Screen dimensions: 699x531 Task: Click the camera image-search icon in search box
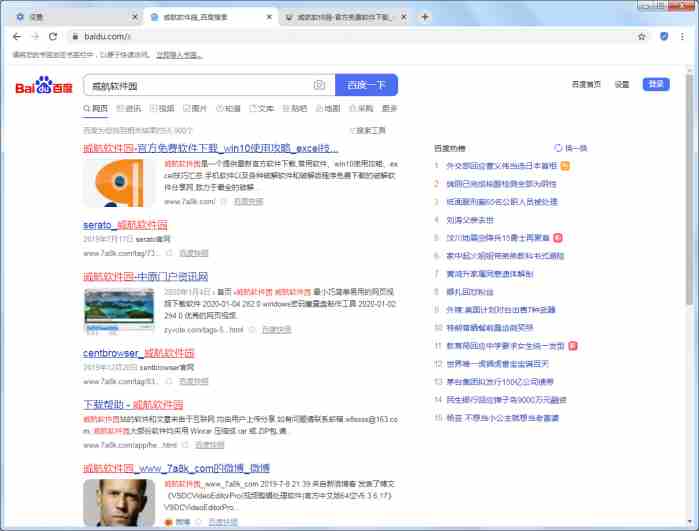click(319, 85)
